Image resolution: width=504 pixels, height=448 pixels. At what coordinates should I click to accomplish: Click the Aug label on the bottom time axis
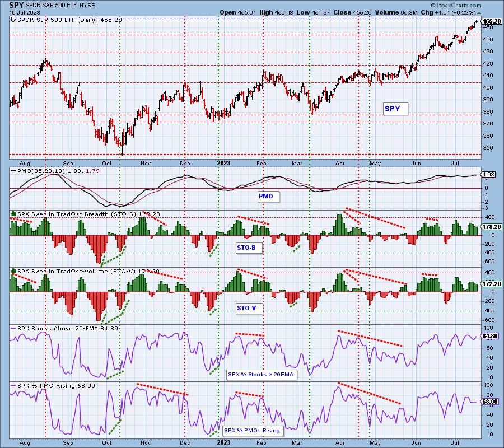pyautogui.click(x=25, y=442)
